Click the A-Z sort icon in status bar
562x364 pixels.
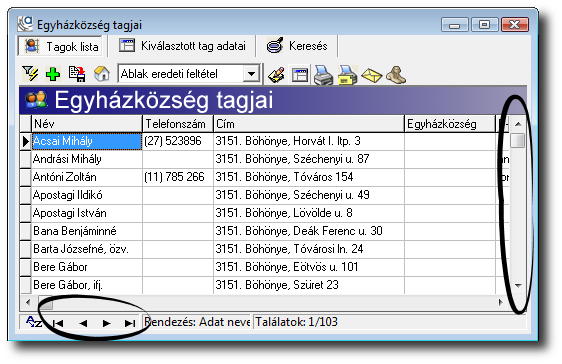point(34,322)
